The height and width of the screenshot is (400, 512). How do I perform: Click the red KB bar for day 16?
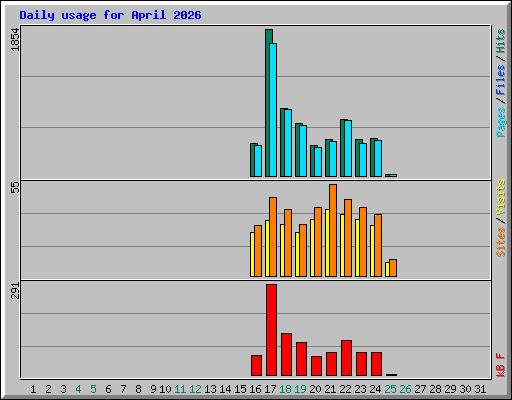[x=256, y=366]
